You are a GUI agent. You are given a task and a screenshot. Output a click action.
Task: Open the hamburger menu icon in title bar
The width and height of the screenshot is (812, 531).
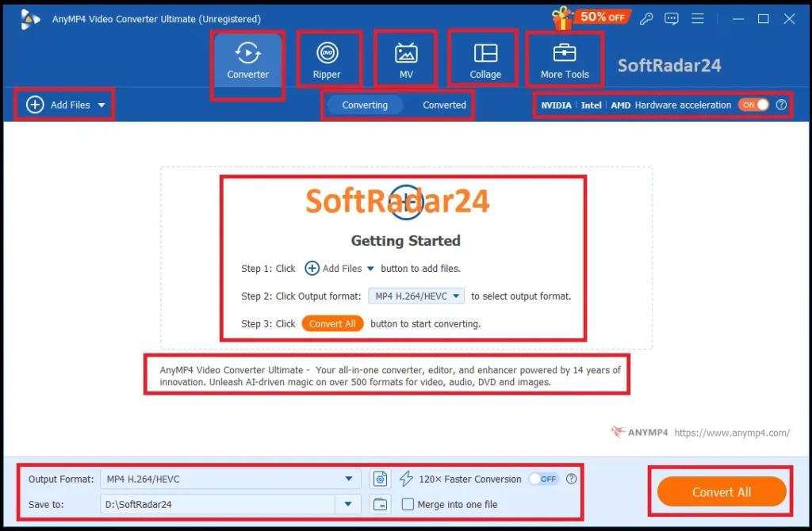coord(698,18)
